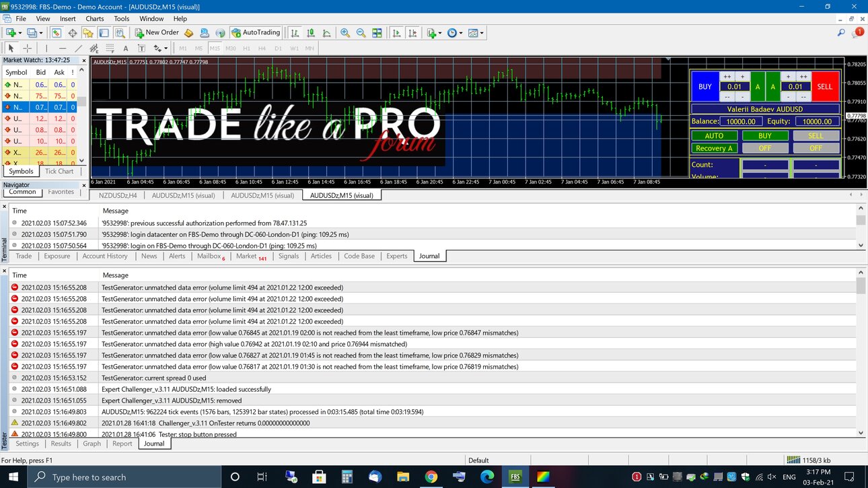
Task: Click Market Watch scrollbar down arrow
Action: point(82,161)
